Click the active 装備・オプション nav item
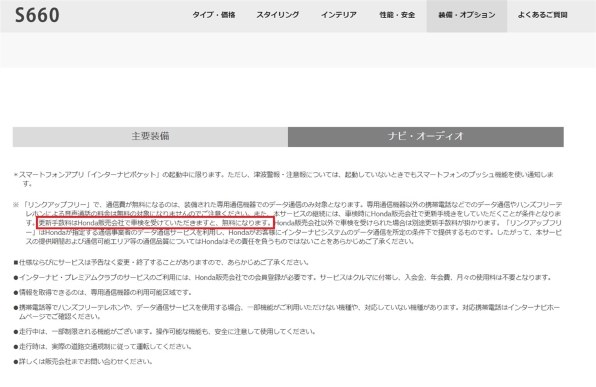The image size is (596, 387). [x=467, y=16]
